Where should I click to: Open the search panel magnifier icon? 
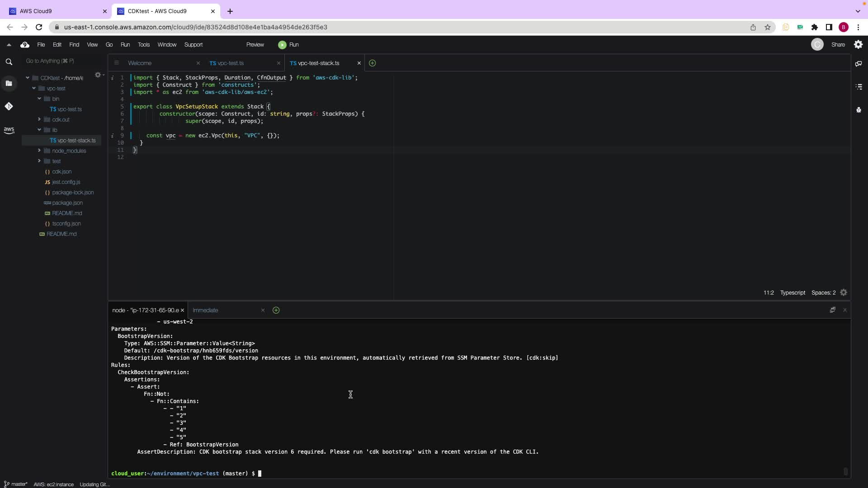click(9, 62)
